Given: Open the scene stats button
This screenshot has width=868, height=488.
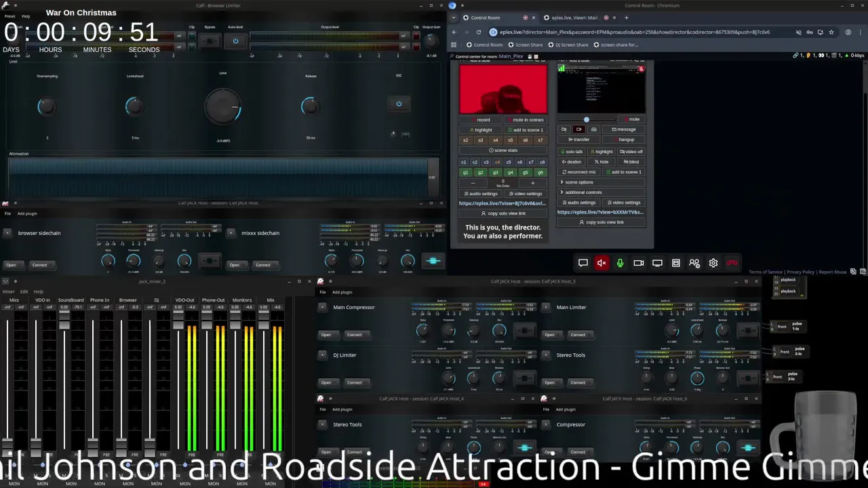Looking at the screenshot, I should click(503, 150).
